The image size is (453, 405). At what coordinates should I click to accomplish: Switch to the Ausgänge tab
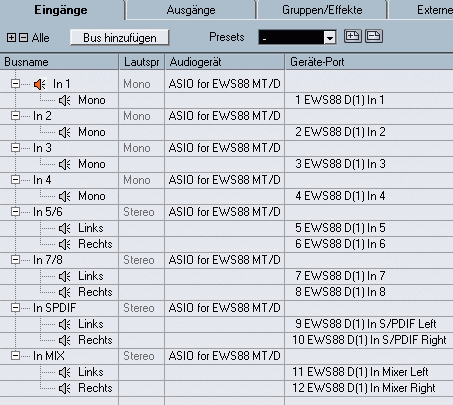point(191,10)
